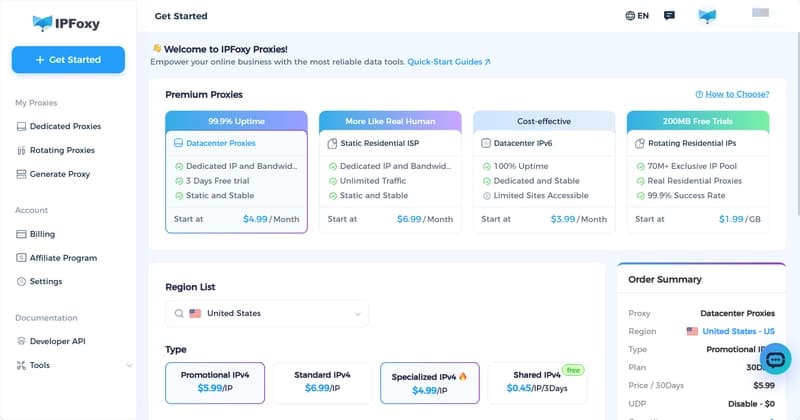This screenshot has width=800, height=420.
Task: Select the More Like Real Human card
Action: coord(390,172)
